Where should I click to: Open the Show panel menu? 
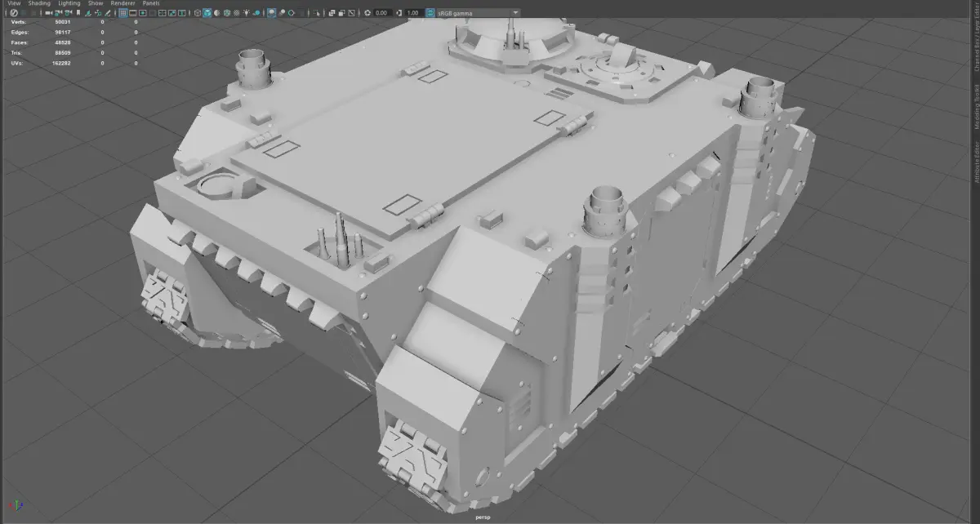(x=96, y=3)
